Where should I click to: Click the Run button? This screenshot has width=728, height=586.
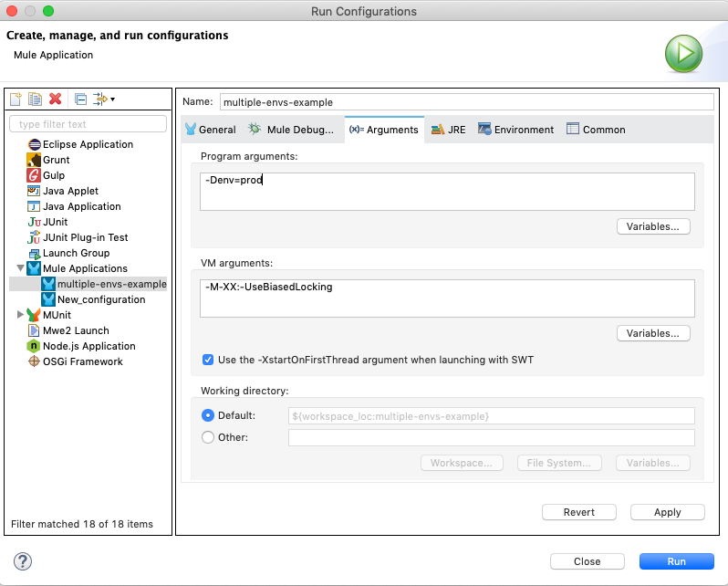pos(676,561)
